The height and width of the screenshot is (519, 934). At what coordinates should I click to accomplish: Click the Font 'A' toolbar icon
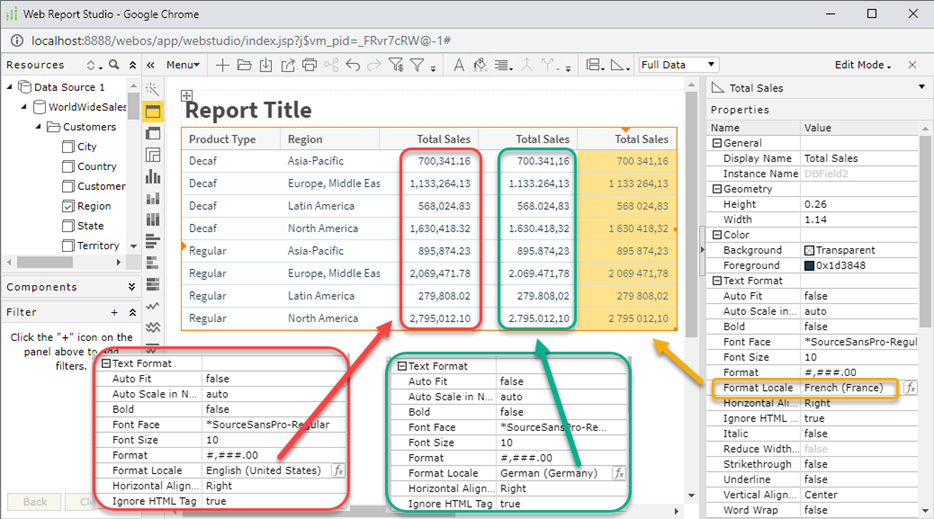459,65
